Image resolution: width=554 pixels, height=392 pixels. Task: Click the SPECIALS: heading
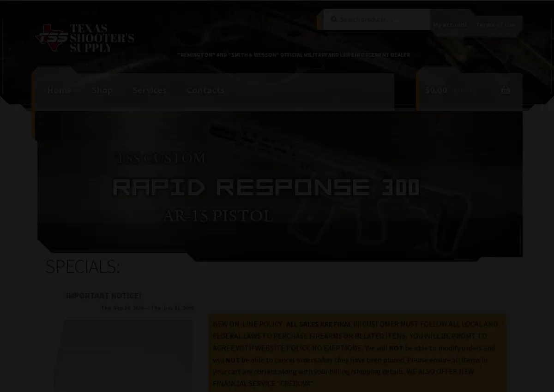[83, 267]
